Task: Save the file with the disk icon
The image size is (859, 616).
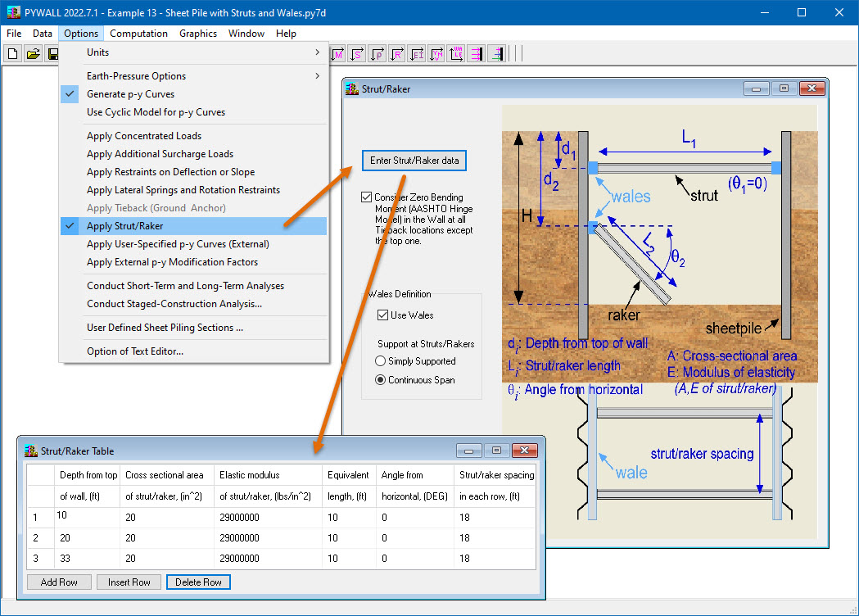Action: 52,53
